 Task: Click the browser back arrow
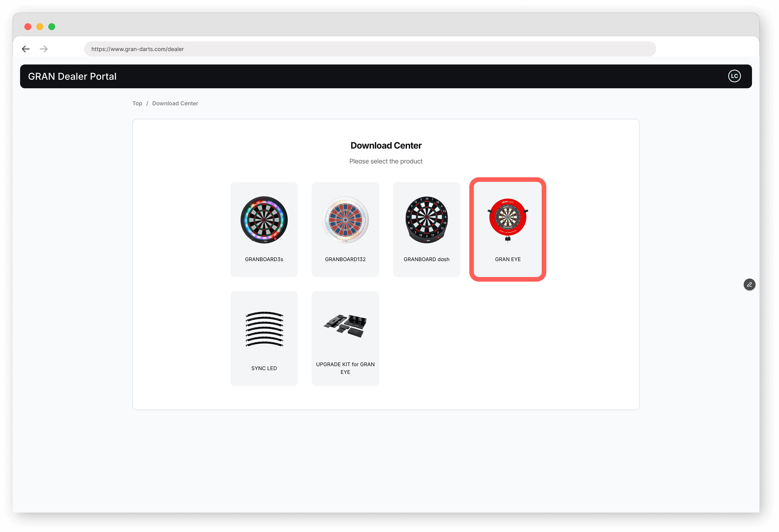pos(26,49)
